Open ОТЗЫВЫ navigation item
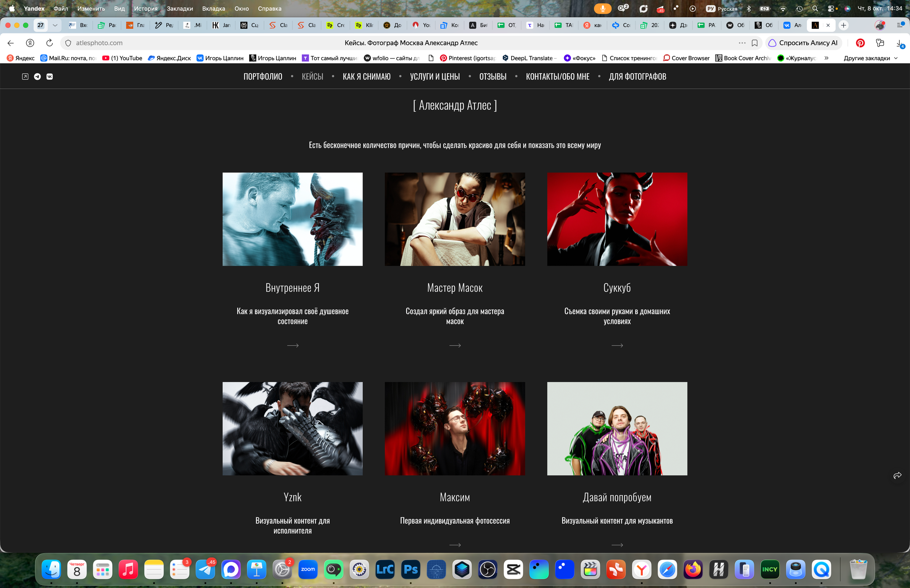This screenshot has height=588, width=910. (493, 76)
